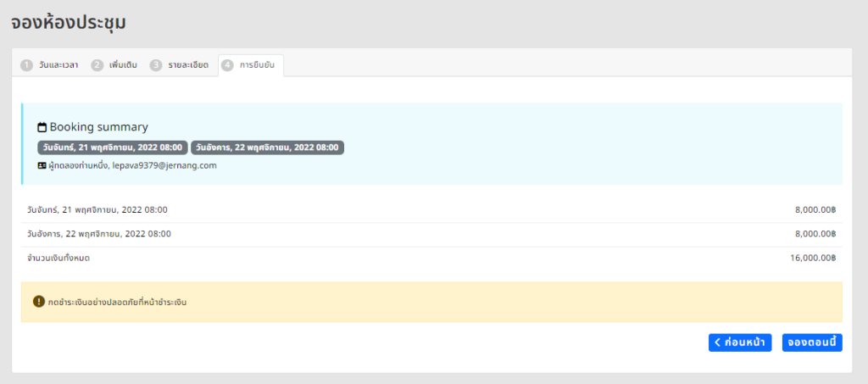Open the เพิ่มเติม tab

(x=123, y=65)
